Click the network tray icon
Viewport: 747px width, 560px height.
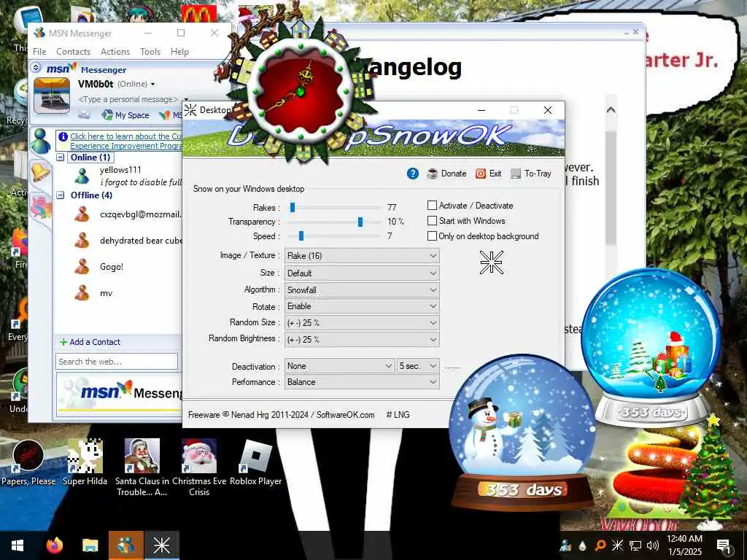point(635,545)
